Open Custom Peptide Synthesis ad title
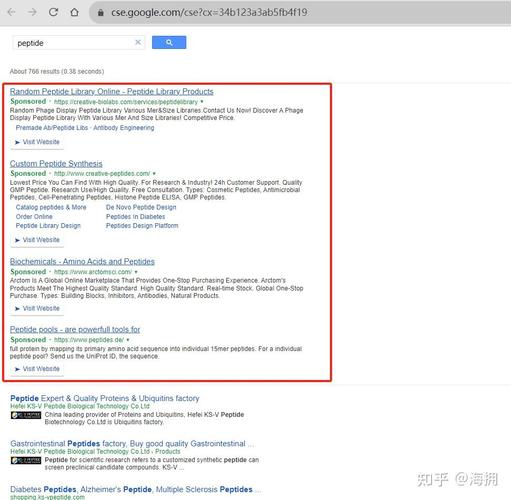Screen dimensions: 511x500 click(x=56, y=163)
